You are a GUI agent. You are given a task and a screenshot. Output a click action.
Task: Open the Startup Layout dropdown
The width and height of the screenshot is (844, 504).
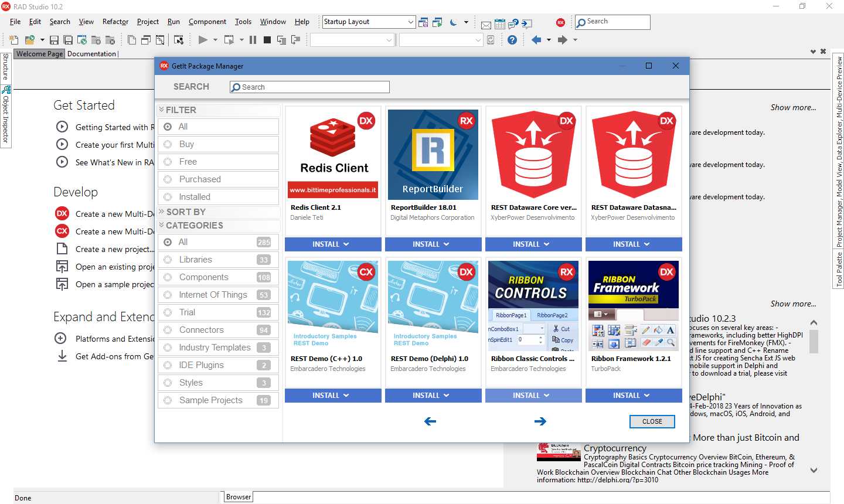pyautogui.click(x=410, y=22)
